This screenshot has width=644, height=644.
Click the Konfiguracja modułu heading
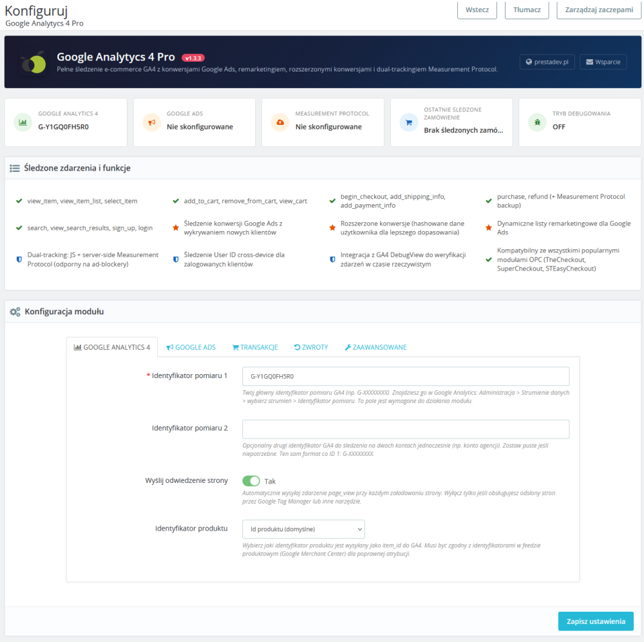point(64,312)
